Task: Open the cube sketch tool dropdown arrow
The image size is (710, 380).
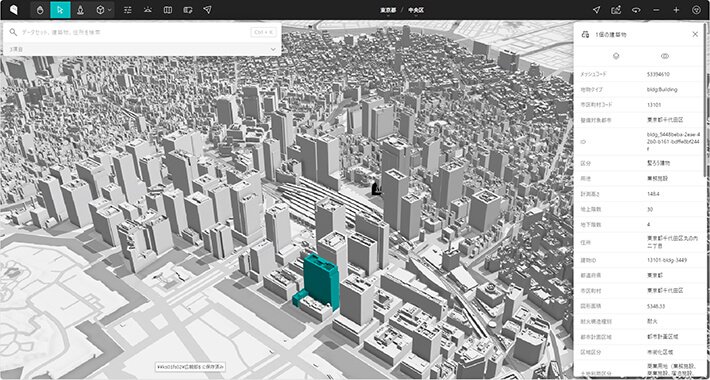Action: (x=109, y=10)
